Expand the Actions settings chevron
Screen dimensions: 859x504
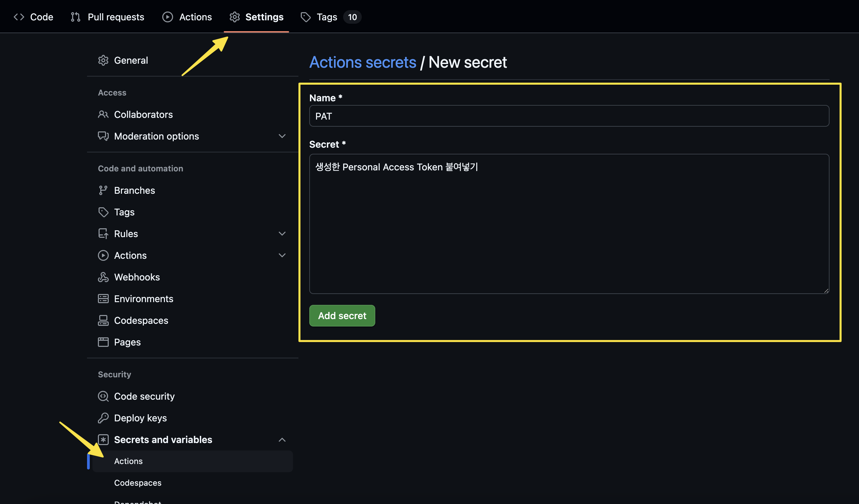[x=282, y=255]
